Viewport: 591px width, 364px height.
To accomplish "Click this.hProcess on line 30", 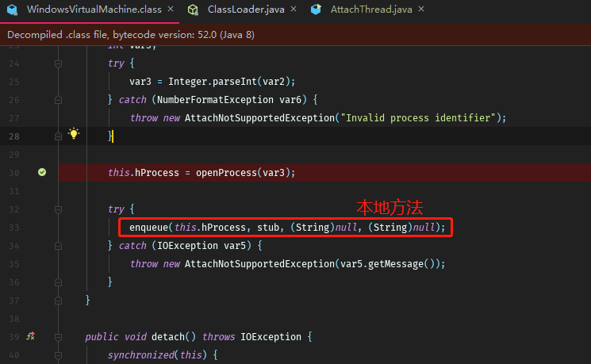I will (x=144, y=173).
